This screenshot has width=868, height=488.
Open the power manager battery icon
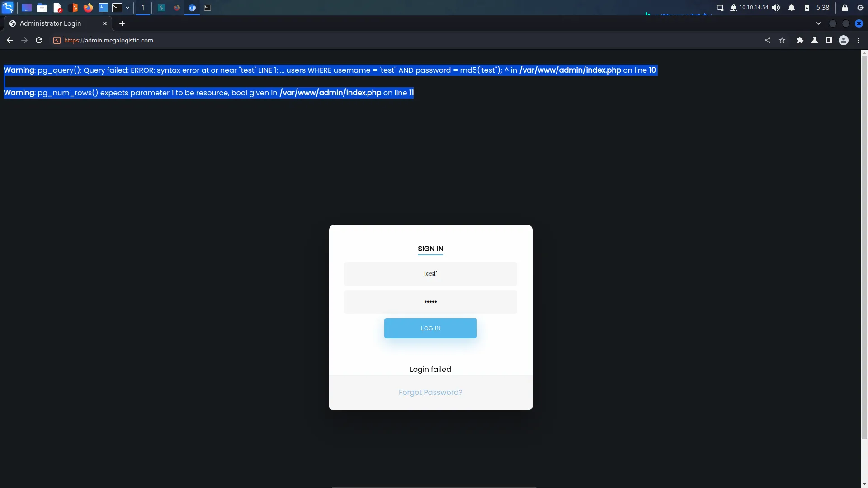(807, 8)
